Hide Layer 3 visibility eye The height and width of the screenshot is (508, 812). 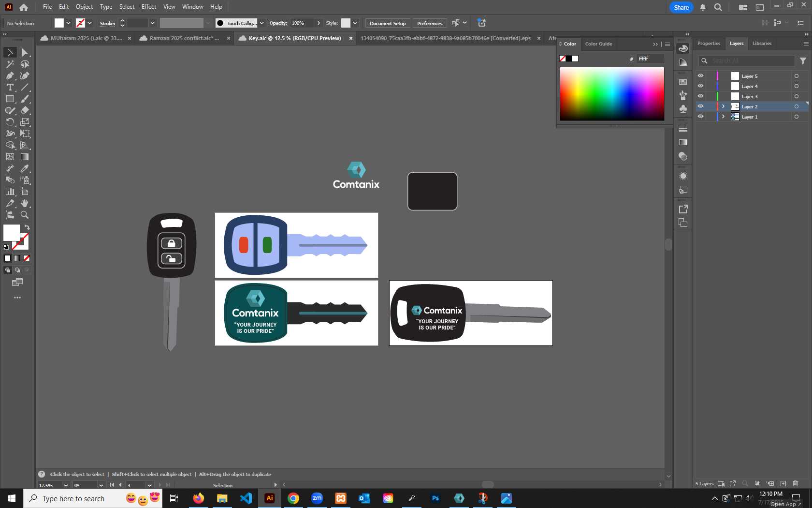700,96
